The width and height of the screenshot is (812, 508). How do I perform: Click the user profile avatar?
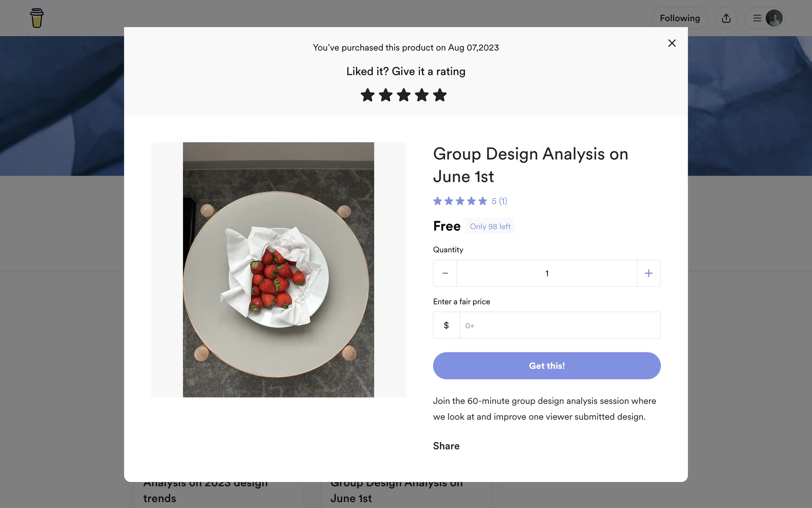click(x=774, y=18)
